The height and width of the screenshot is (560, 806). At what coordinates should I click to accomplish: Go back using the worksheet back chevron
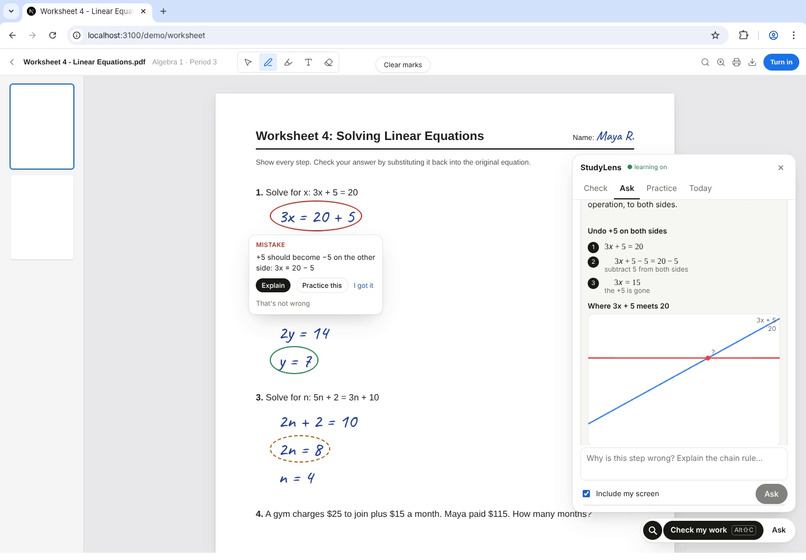[x=12, y=62]
